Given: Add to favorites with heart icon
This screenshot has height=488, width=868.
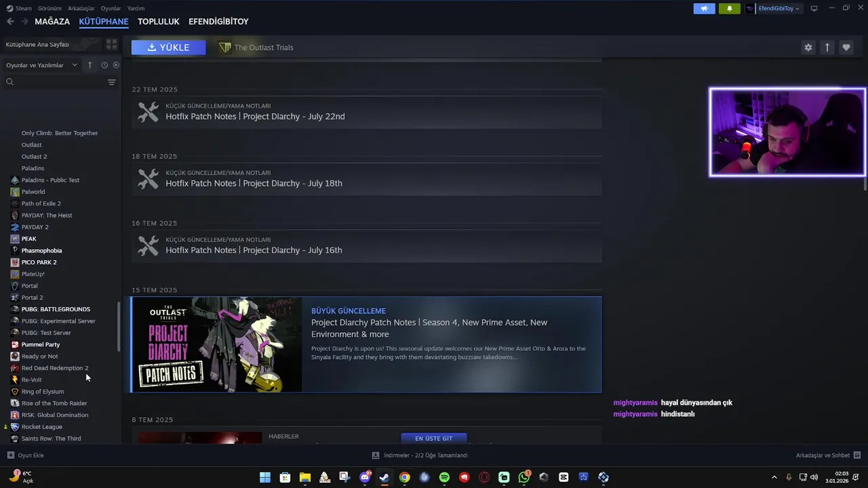Looking at the screenshot, I should (846, 47).
